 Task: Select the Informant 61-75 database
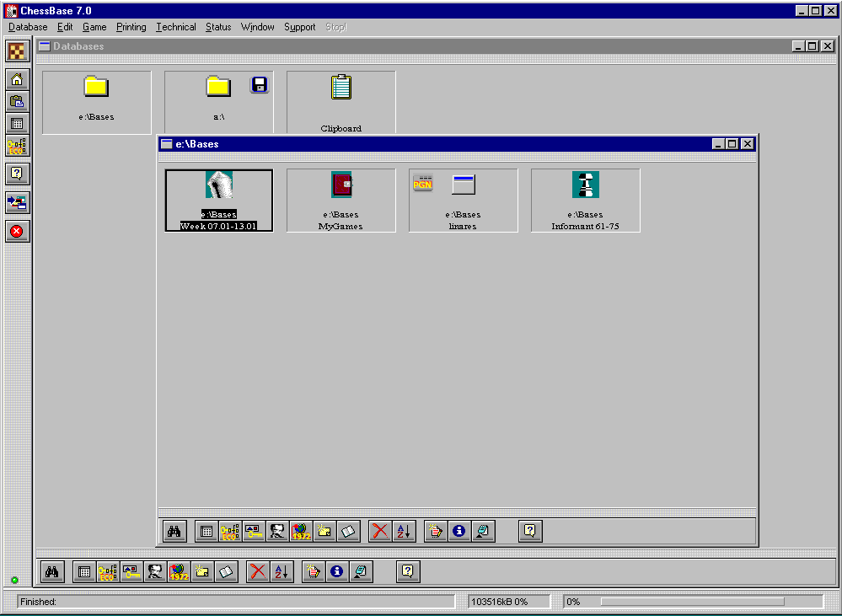click(585, 201)
